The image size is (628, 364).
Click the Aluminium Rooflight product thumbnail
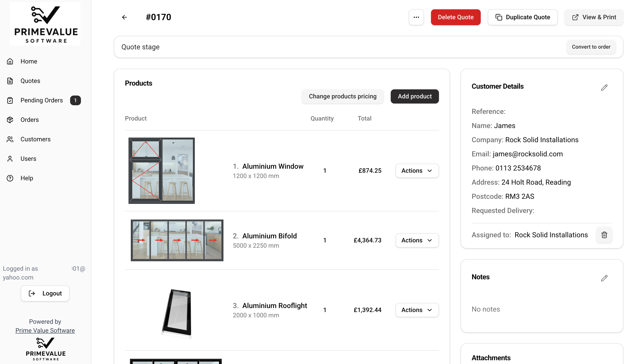pyautogui.click(x=177, y=314)
